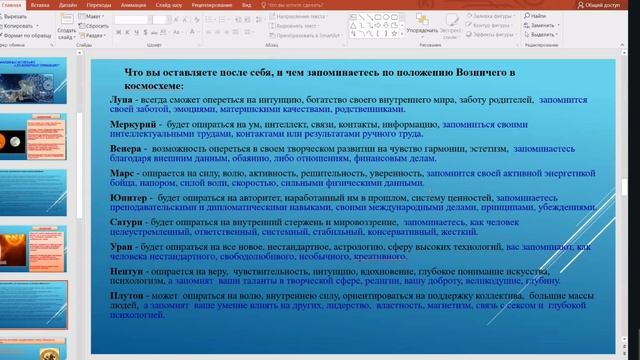This screenshot has width=640, height=360.
Task: Click increase font size icon
Action: (176, 20)
